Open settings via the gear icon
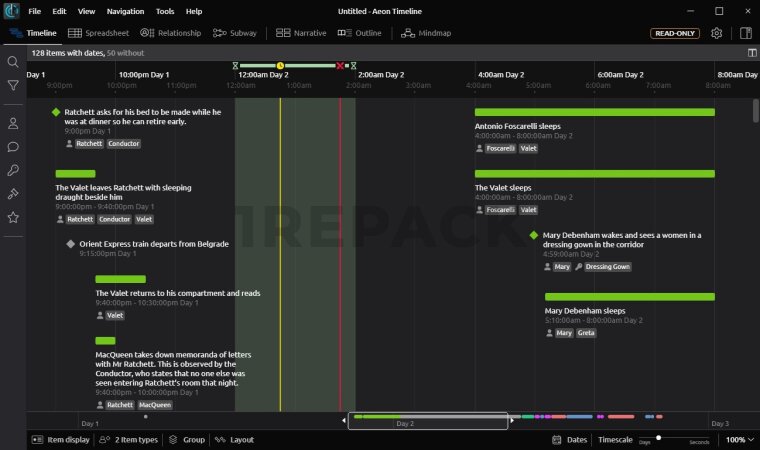Viewport: 760px width, 450px height. (717, 33)
